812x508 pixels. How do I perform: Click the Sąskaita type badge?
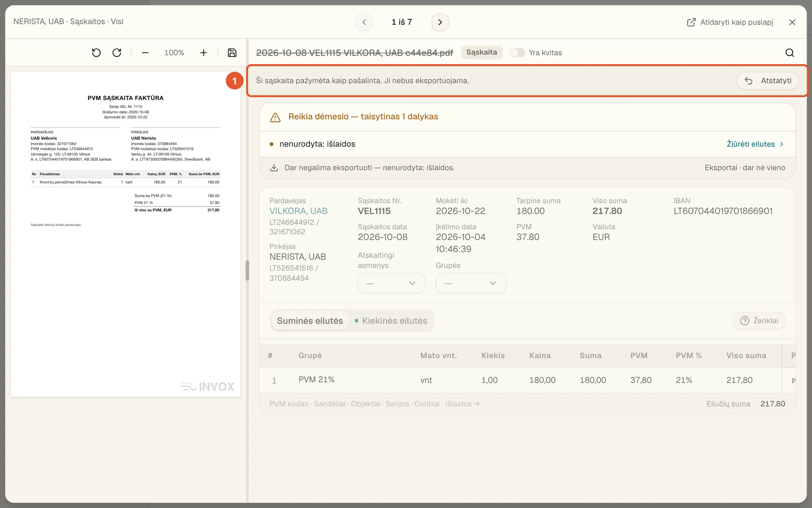pyautogui.click(x=481, y=52)
